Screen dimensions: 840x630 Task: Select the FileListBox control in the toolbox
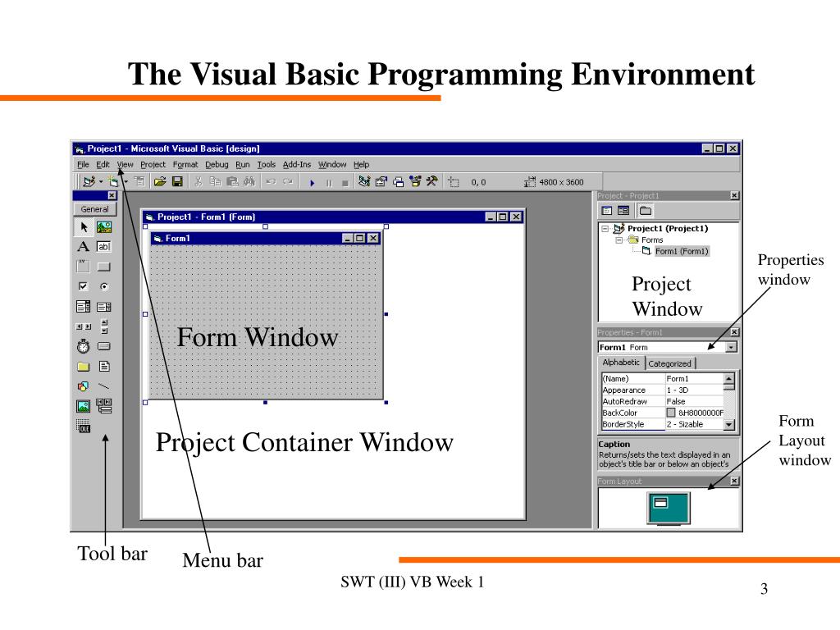coord(104,367)
